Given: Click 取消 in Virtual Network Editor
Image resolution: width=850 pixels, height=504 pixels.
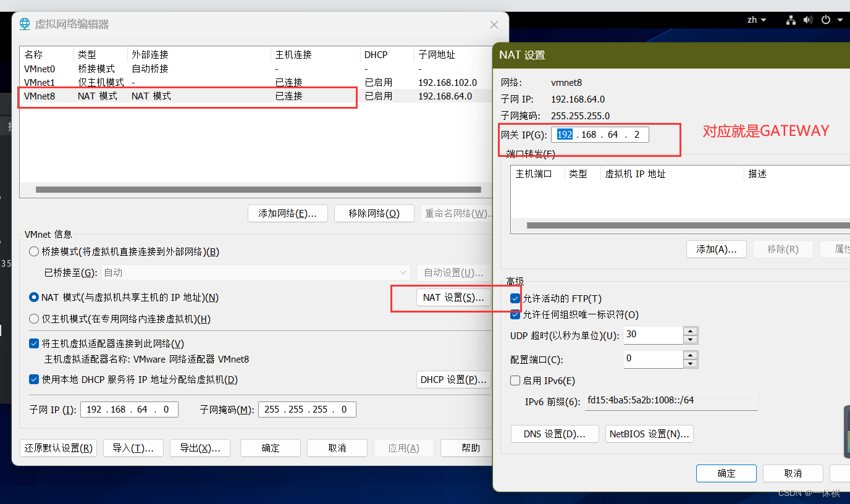Looking at the screenshot, I should click(337, 448).
